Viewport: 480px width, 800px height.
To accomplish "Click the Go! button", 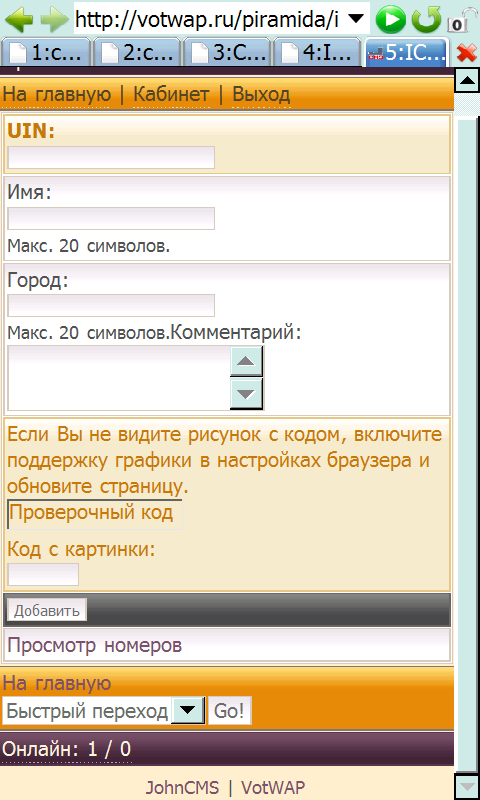I will coord(230,711).
